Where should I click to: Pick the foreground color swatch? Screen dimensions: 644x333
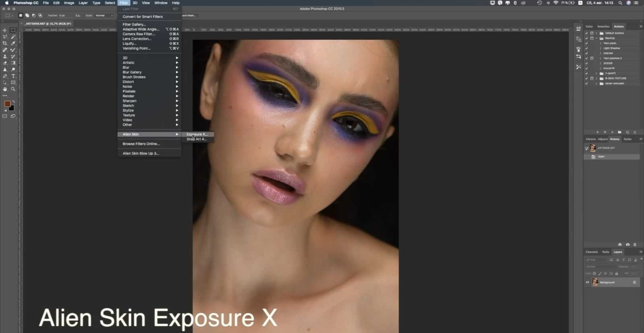coord(7,104)
